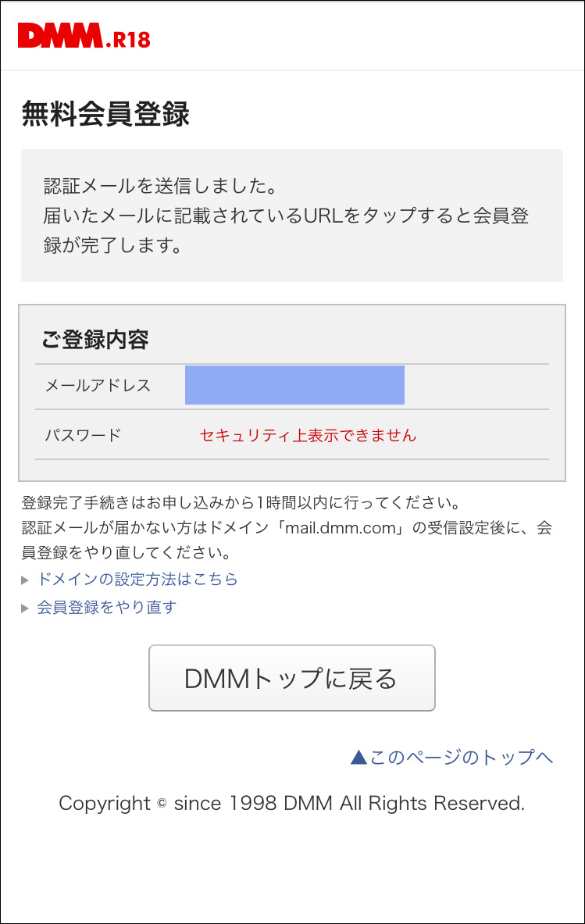Follow the 会員登録をやり直す link
This screenshot has height=924, width=585.
pos(107,607)
